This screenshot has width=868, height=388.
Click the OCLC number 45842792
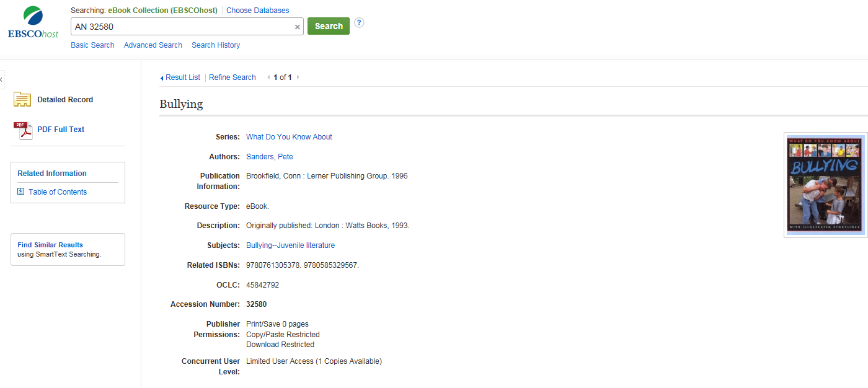click(x=263, y=285)
